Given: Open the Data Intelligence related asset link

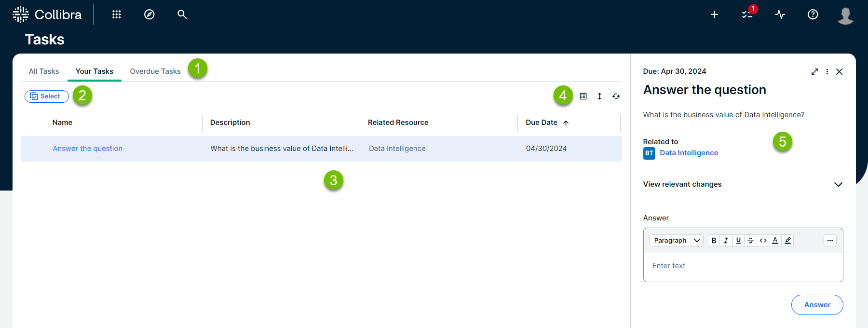Looking at the screenshot, I should click(689, 153).
